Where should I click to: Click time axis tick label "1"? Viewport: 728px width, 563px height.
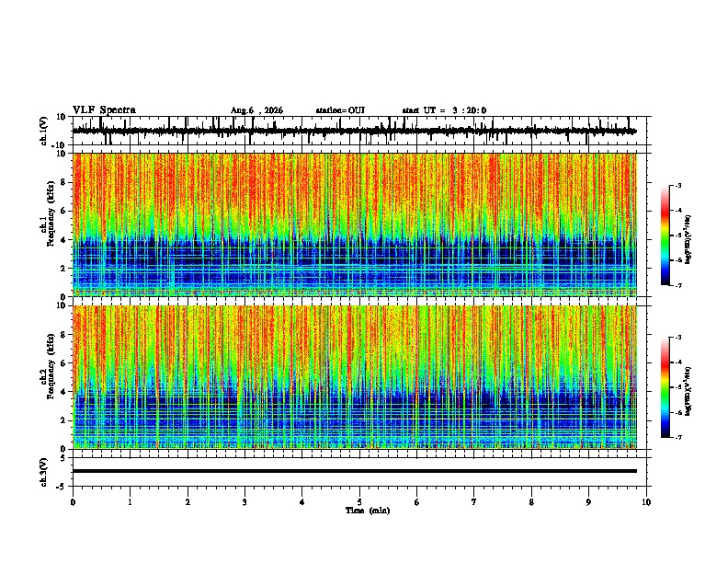coord(130,502)
